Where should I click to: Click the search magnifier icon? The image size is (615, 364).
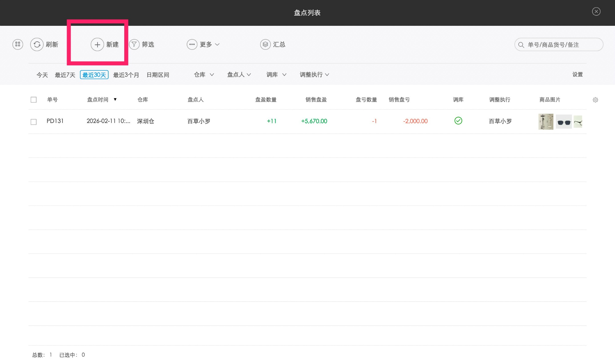pos(521,45)
